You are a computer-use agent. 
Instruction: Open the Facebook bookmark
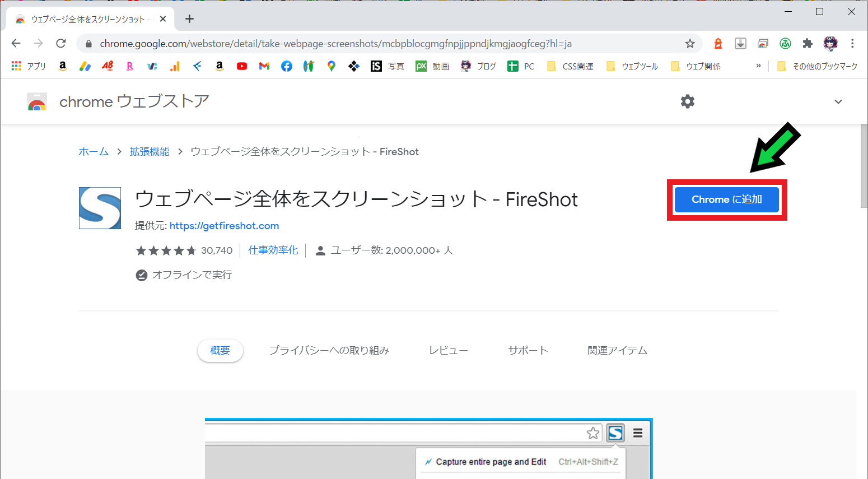coord(287,66)
